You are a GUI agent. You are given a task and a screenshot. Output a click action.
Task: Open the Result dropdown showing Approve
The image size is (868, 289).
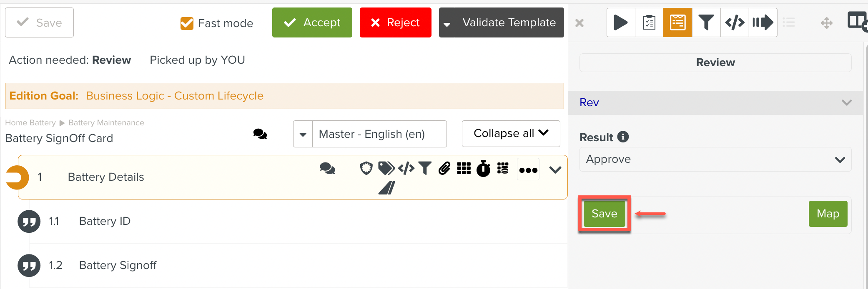[x=715, y=159]
